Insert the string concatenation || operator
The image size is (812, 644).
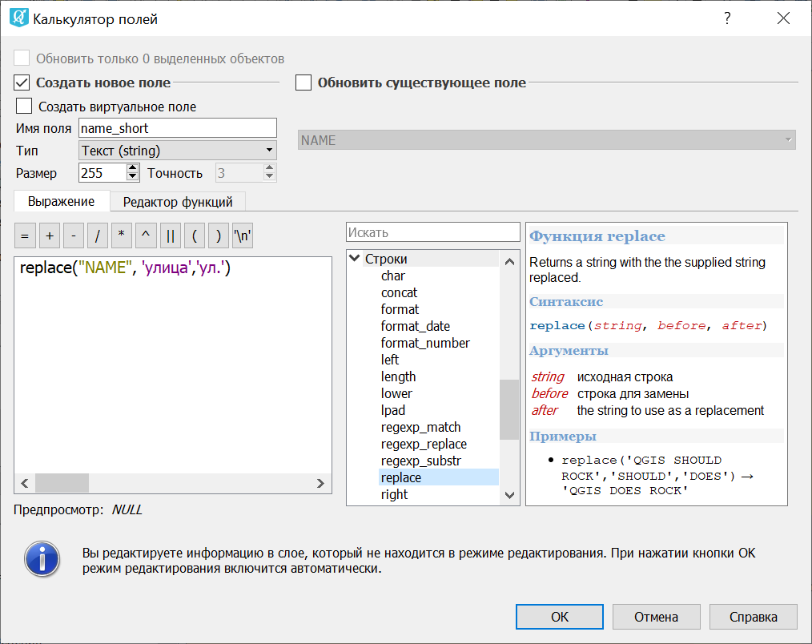click(171, 236)
